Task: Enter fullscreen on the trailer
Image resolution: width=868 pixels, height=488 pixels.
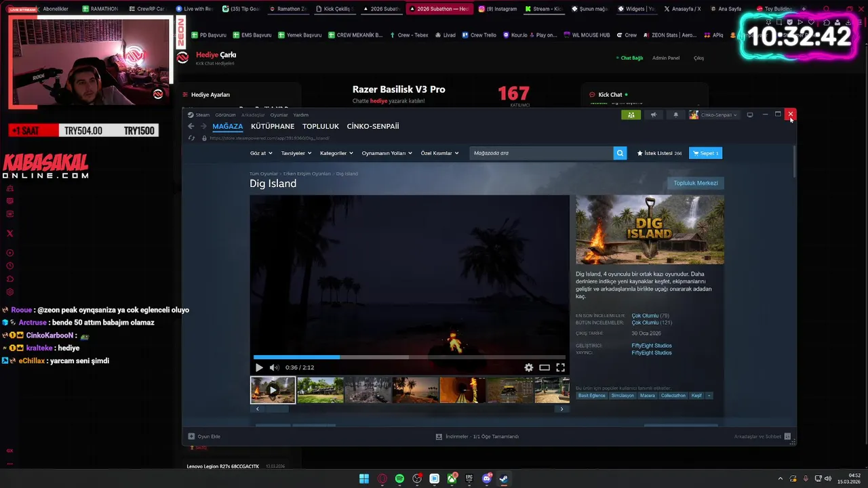Action: click(560, 367)
